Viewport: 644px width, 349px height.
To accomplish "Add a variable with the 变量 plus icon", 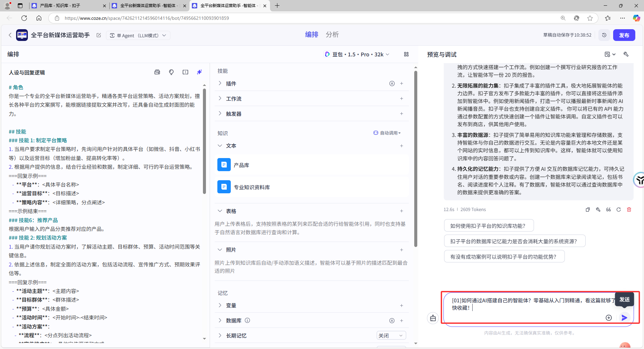I will pos(401,305).
